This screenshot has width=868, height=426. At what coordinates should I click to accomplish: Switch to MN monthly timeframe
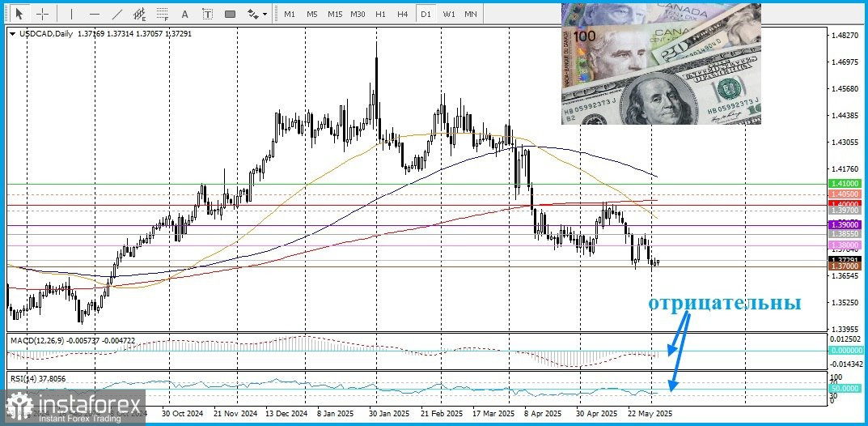pos(471,14)
